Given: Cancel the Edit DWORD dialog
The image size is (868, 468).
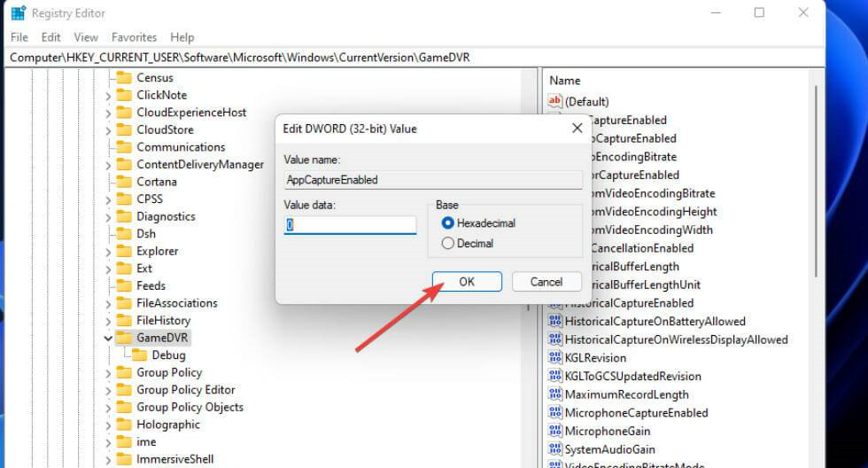Looking at the screenshot, I should pyautogui.click(x=546, y=282).
